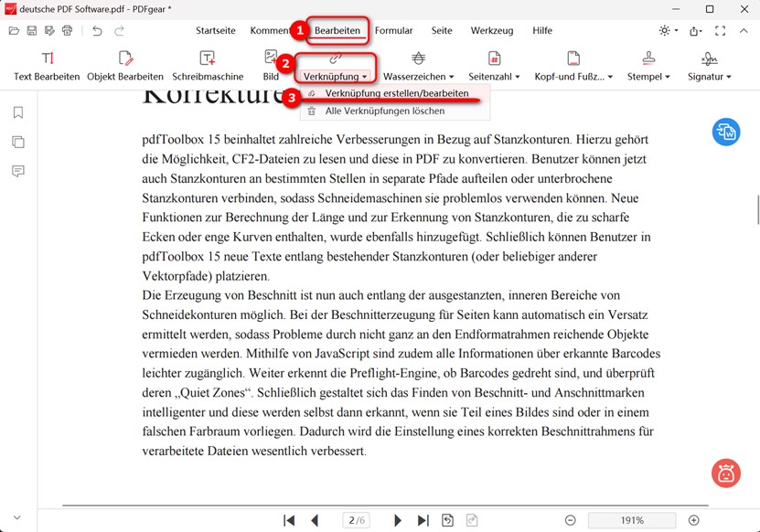The width and height of the screenshot is (760, 532).
Task: Enter fullscreen mode
Action: [721, 31]
